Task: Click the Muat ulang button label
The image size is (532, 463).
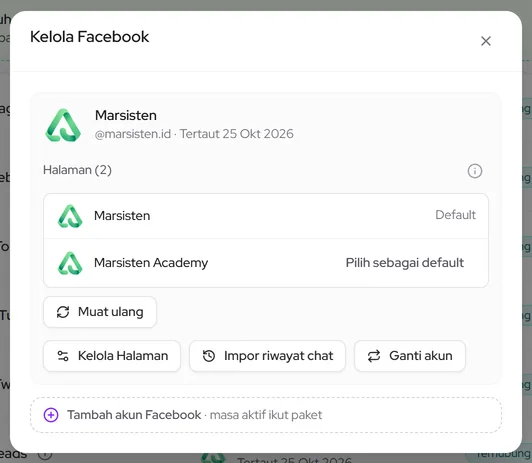Action: pyautogui.click(x=111, y=312)
